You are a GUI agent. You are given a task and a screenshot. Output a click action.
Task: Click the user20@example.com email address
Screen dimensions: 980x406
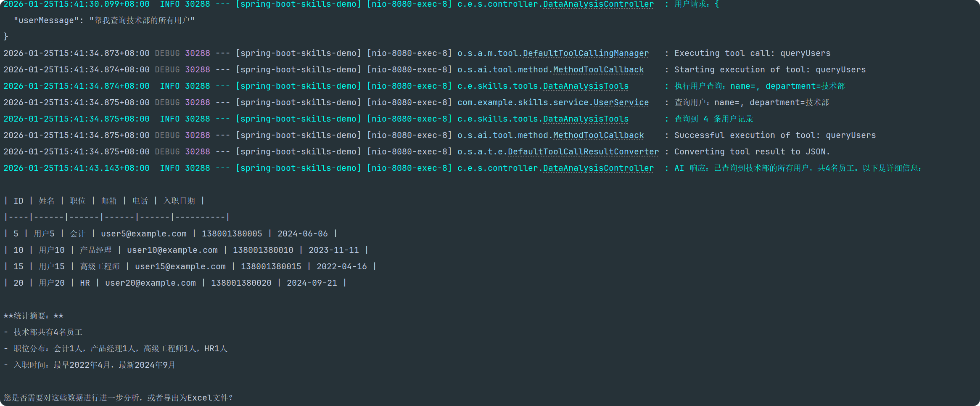click(150, 283)
